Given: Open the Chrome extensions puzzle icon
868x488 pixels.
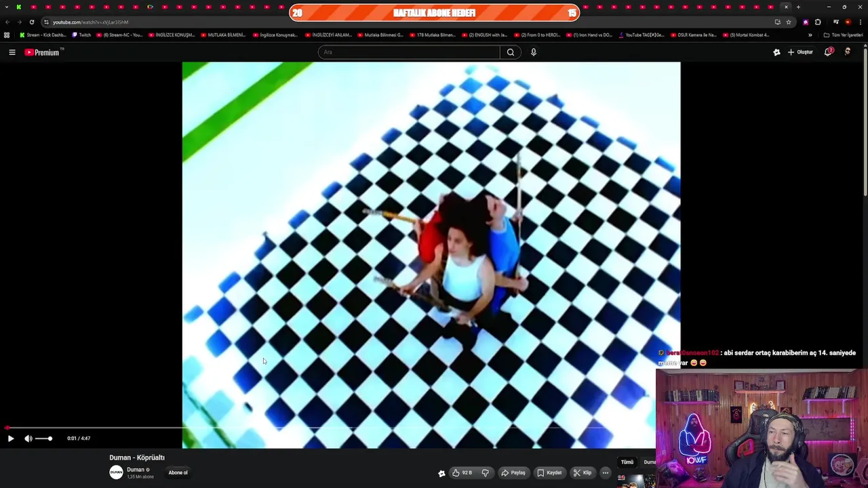Looking at the screenshot, I should [818, 22].
